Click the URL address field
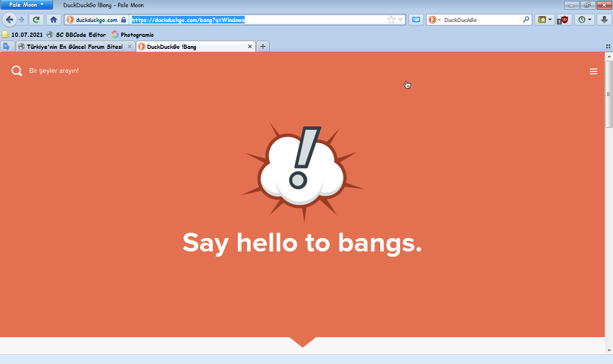 (259, 20)
